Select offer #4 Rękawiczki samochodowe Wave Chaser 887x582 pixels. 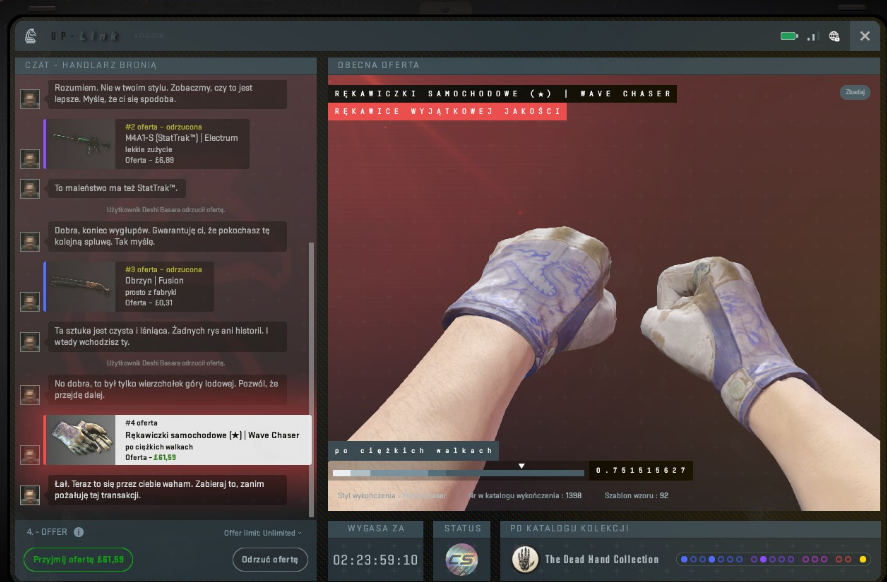click(x=178, y=440)
